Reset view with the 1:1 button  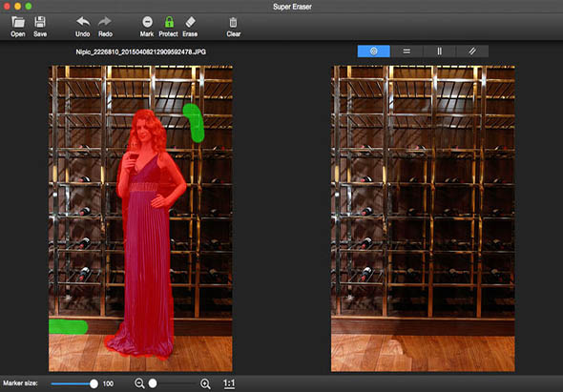(229, 383)
